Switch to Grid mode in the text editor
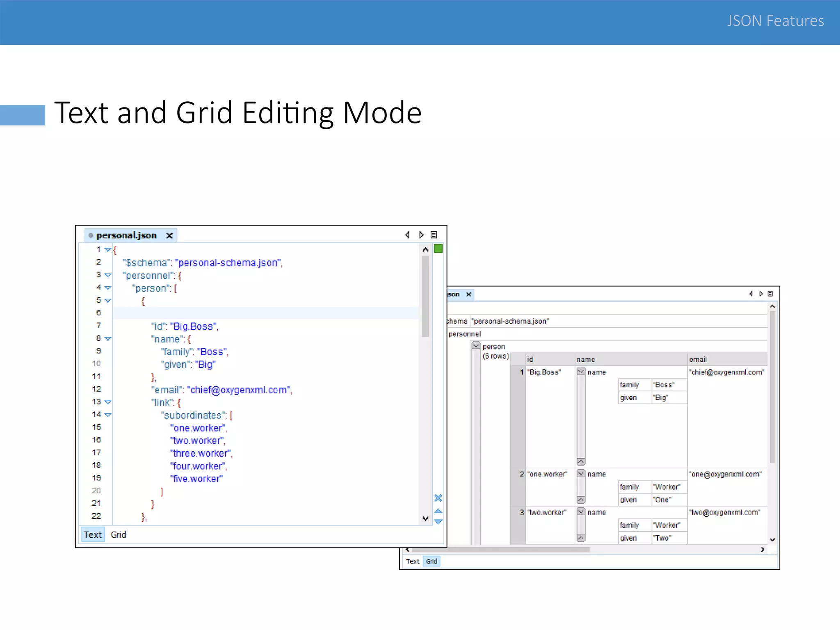 [118, 534]
